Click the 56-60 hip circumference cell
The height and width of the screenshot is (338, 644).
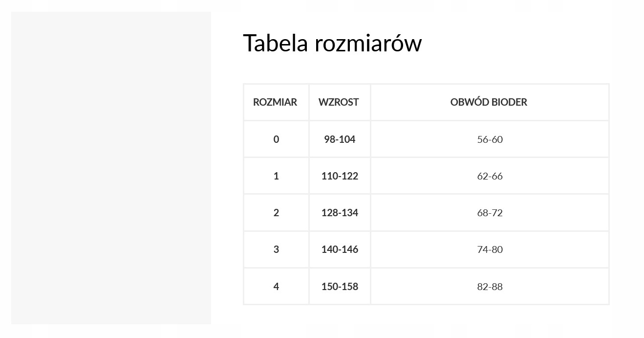490,139
